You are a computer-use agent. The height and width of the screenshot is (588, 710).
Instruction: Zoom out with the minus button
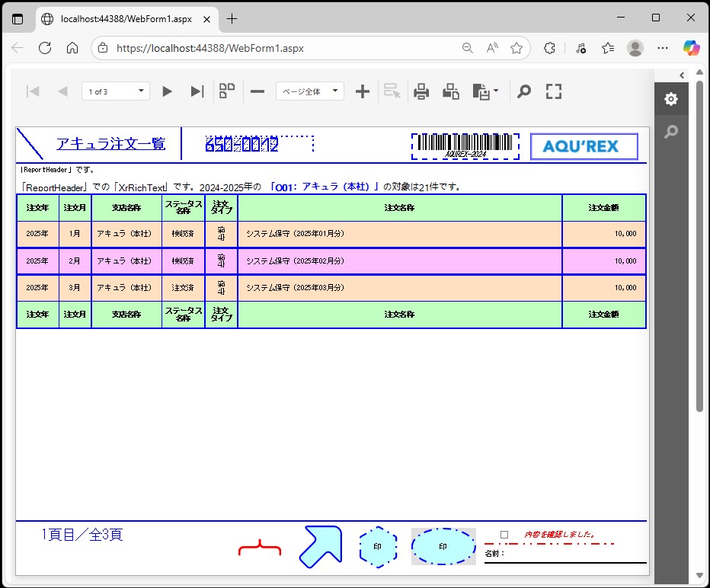257,91
